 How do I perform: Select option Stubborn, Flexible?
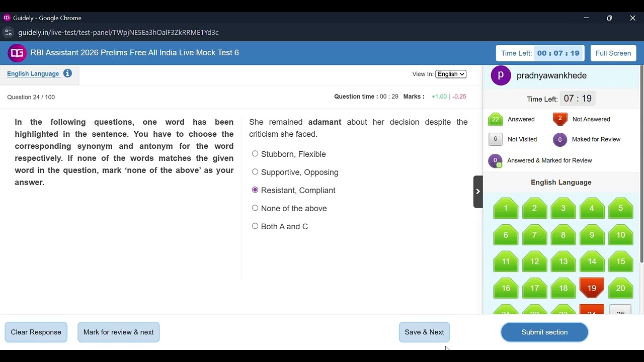pyautogui.click(x=255, y=154)
